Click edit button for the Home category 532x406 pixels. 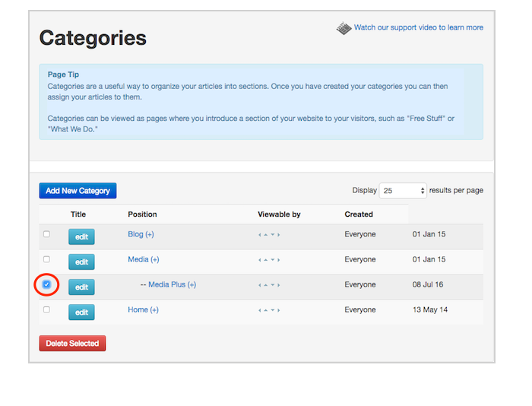[x=81, y=312]
